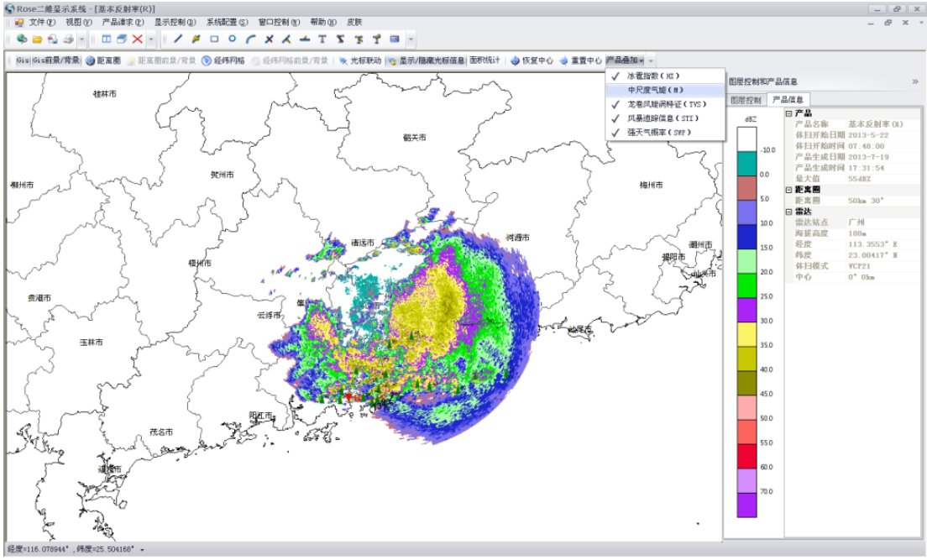
Task: Click the red 60.0 dBZ legend swatch
Action: coord(746,457)
